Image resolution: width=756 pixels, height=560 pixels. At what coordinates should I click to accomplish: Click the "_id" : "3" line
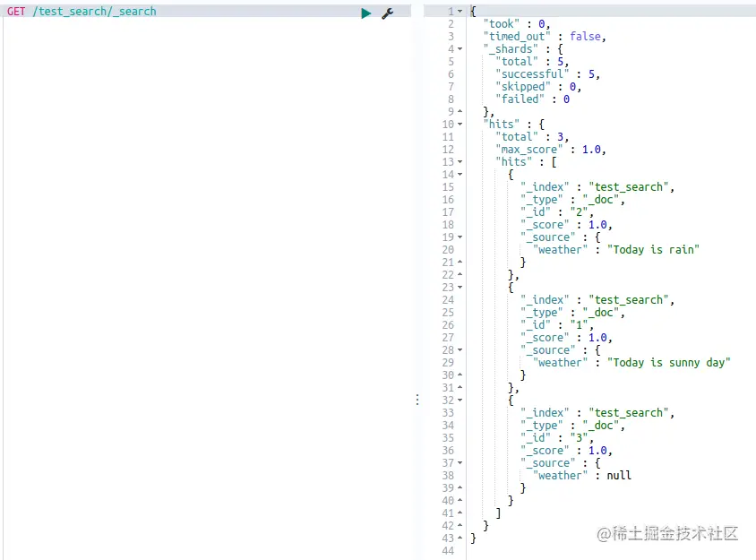click(557, 437)
